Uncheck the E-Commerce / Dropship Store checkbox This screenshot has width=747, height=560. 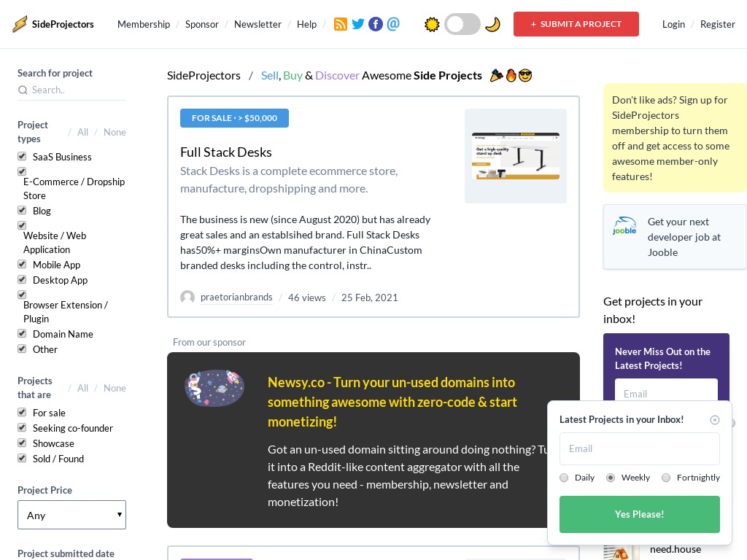22,171
